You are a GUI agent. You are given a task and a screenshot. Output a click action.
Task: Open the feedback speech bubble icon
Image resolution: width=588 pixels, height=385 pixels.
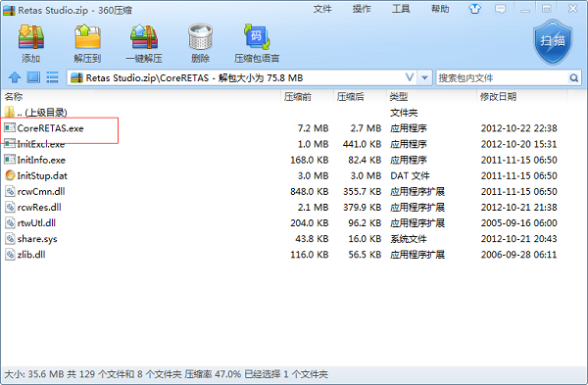coord(500,9)
